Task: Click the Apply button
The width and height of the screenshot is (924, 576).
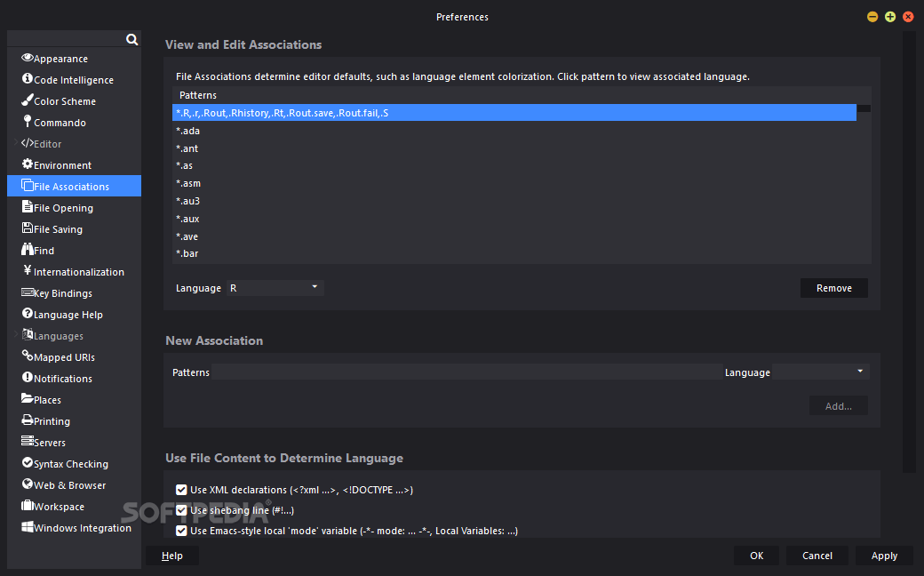Action: coord(884,555)
